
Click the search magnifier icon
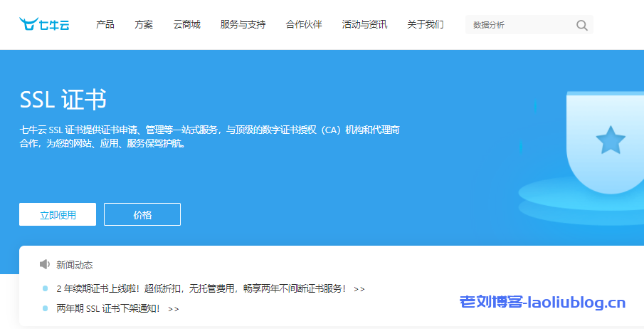tap(581, 25)
